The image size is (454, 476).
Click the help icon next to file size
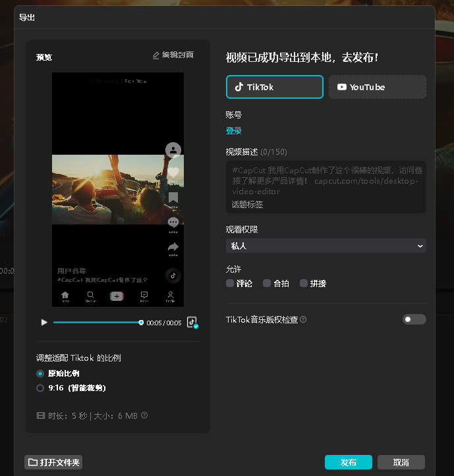[145, 415]
